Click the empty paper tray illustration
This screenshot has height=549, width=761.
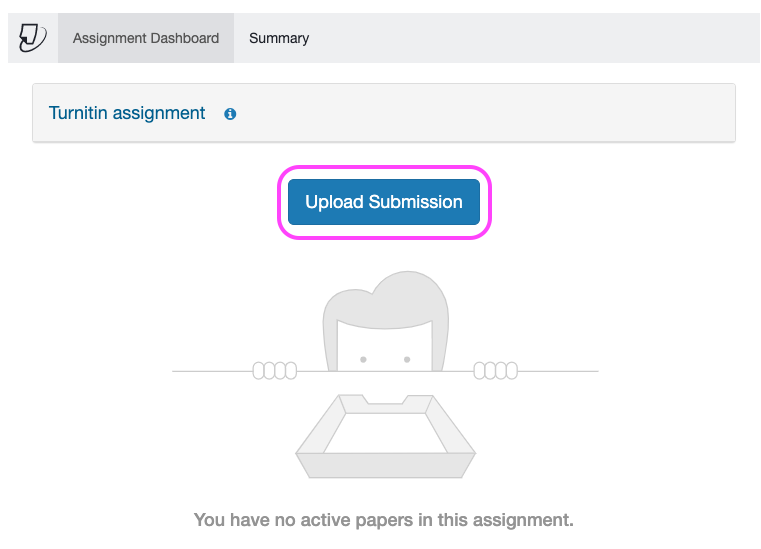coord(385,435)
